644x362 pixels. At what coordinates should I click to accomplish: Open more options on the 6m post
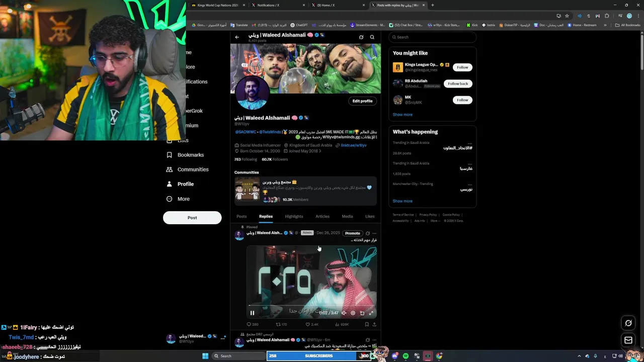(x=374, y=340)
